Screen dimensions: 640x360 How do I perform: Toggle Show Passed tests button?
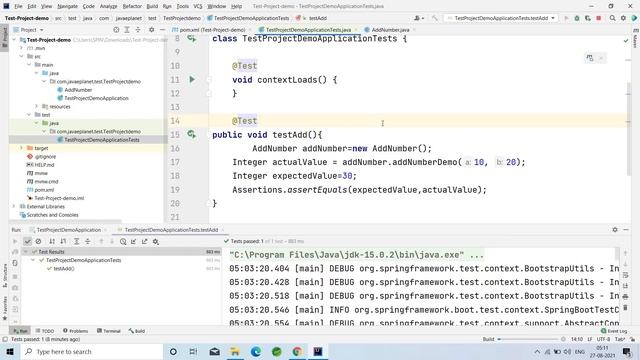[x=27, y=242]
